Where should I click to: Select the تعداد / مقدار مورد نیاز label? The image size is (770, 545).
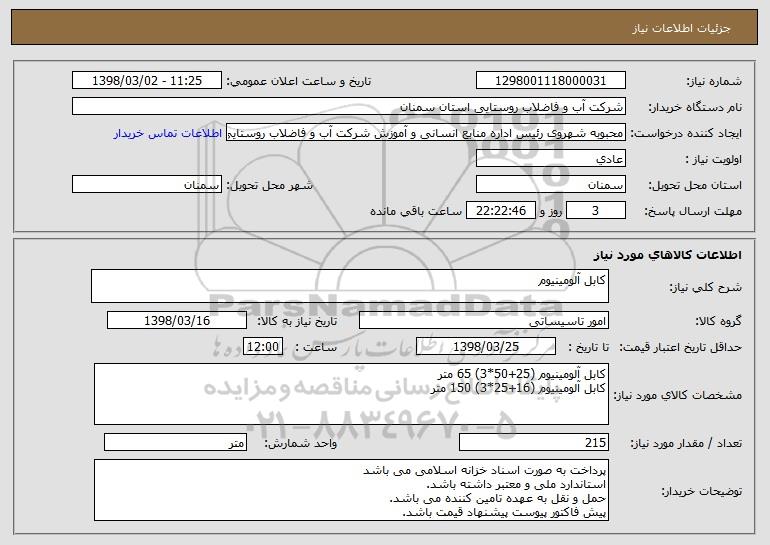[x=686, y=443]
